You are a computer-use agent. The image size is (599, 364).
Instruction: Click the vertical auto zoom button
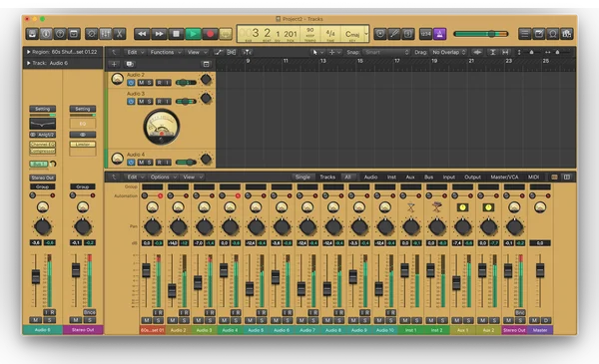[x=493, y=52]
